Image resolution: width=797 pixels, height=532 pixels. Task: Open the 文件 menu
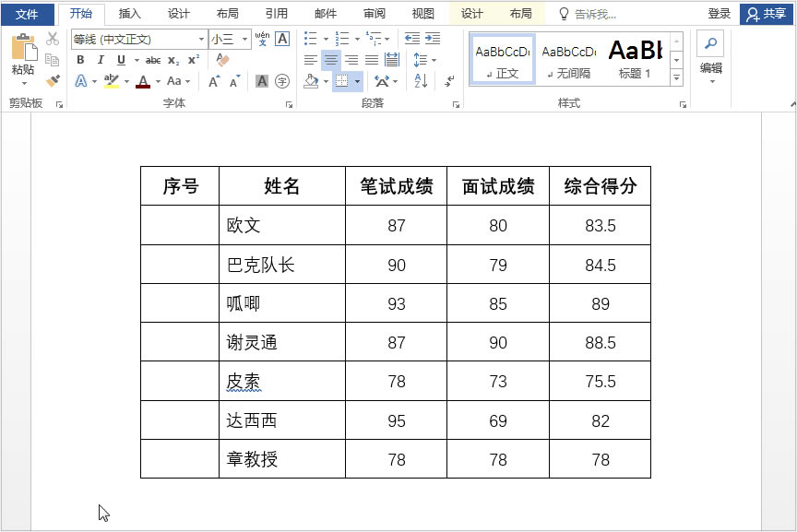coord(27,13)
